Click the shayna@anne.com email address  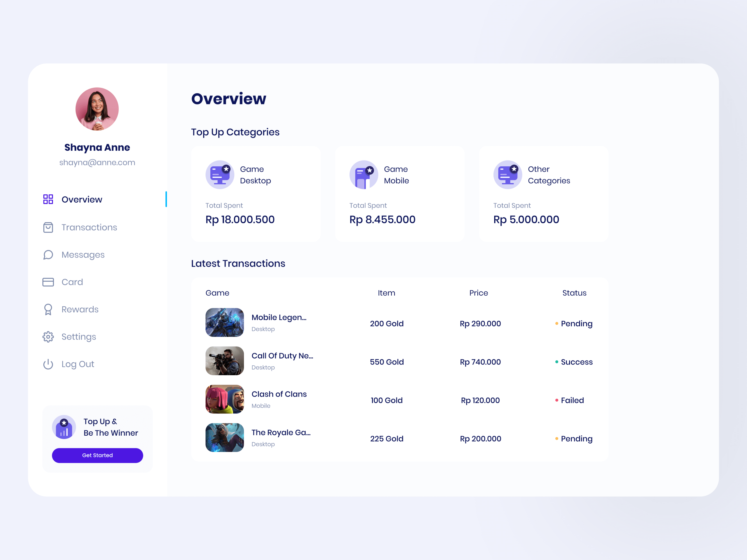pos(97,162)
